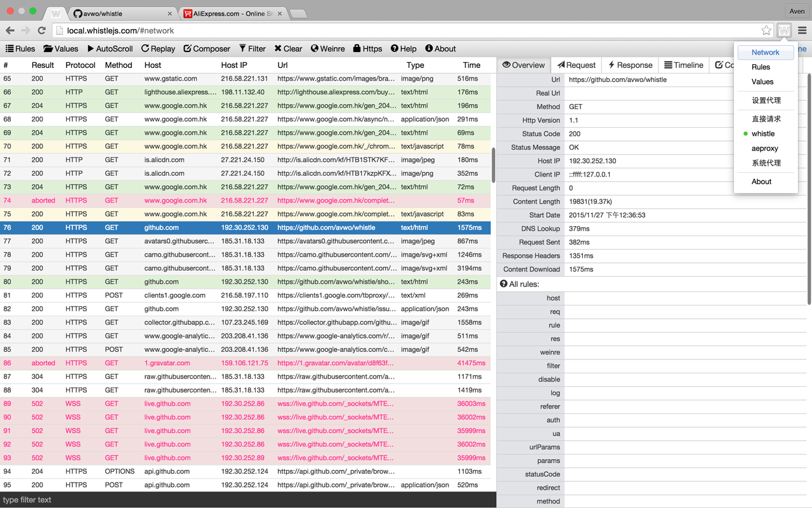The image size is (812, 508).
Task: Click the Time column header
Action: (471, 65)
